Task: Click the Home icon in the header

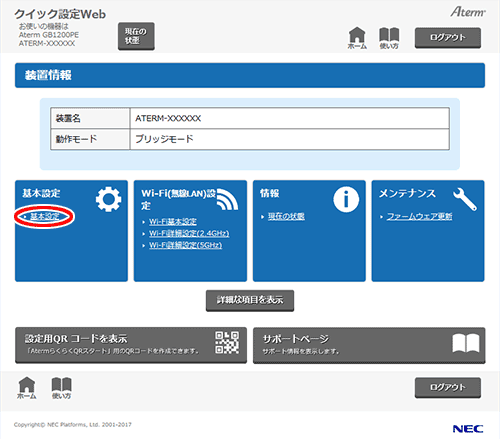Action: pos(357,38)
